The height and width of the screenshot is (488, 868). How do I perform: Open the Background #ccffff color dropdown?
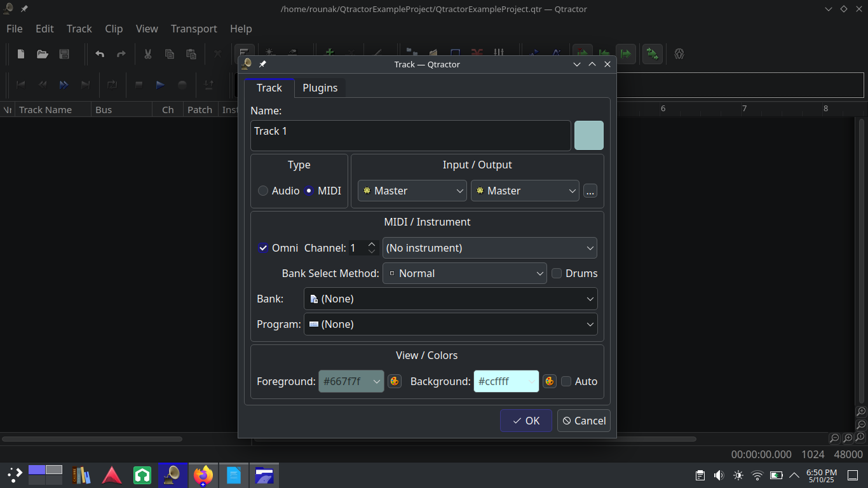(506, 381)
